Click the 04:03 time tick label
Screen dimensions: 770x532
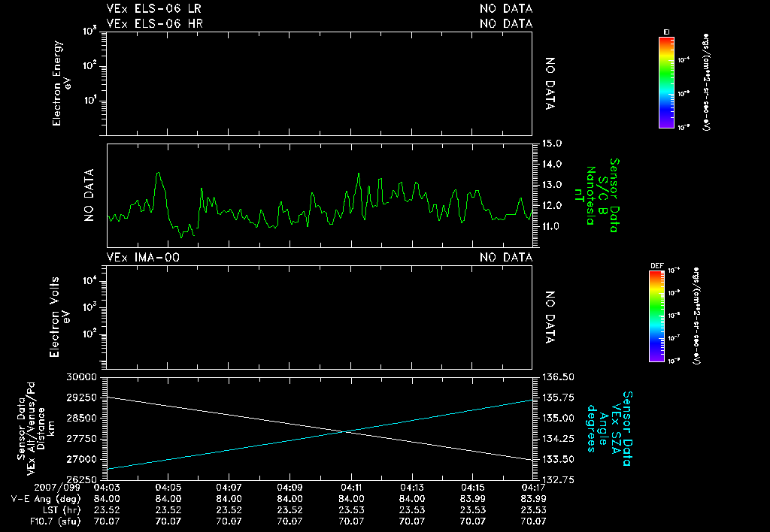[x=107, y=488]
